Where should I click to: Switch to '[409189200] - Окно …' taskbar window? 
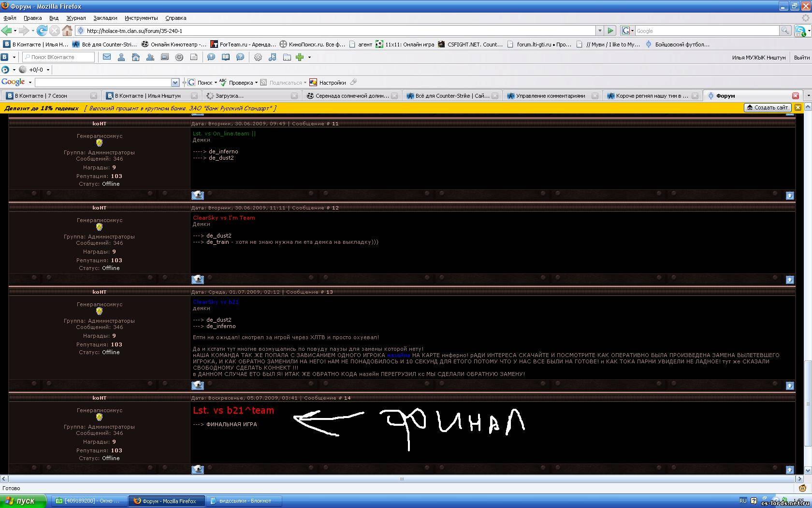click(x=89, y=501)
